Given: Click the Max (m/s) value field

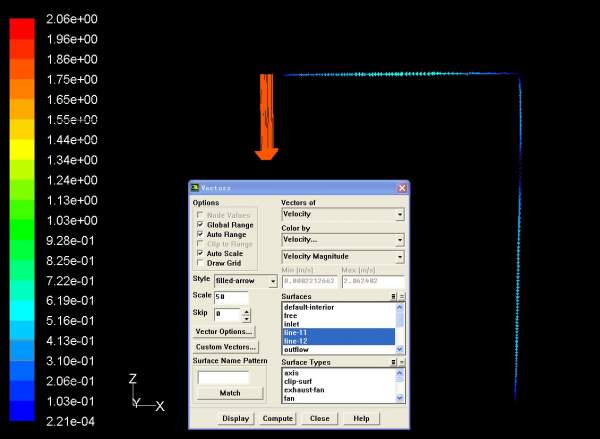Looking at the screenshot, I should (x=373, y=281).
